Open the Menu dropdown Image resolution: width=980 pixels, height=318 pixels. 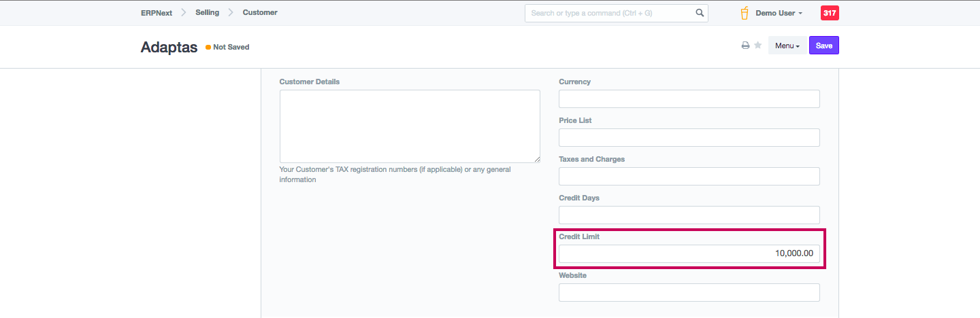pyautogui.click(x=787, y=46)
